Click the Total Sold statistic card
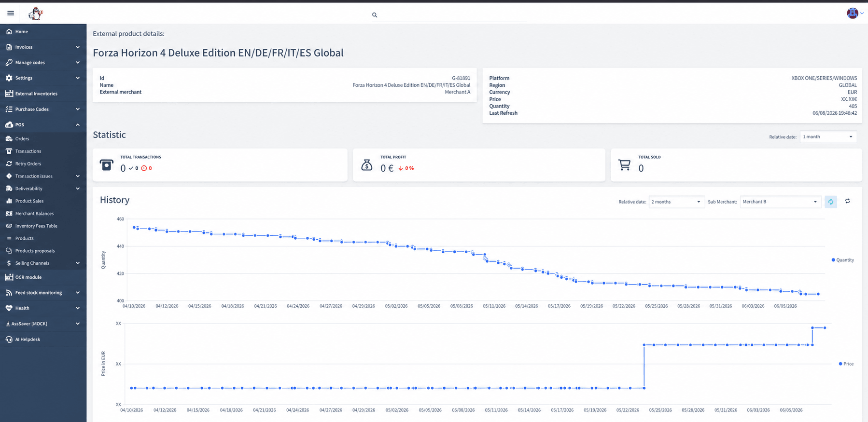868x422 pixels. (x=736, y=165)
